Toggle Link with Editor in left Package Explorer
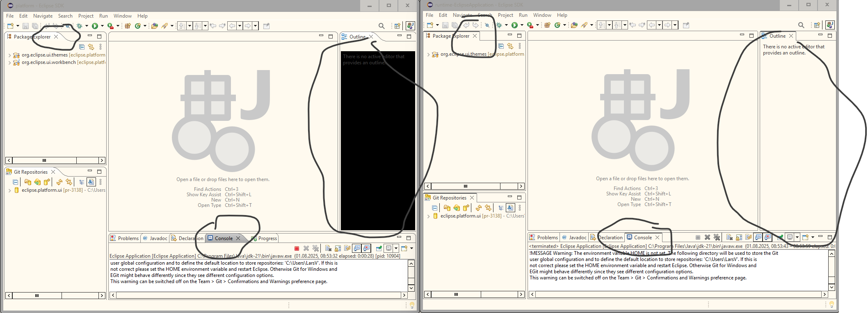The image size is (868, 313). 91,47
